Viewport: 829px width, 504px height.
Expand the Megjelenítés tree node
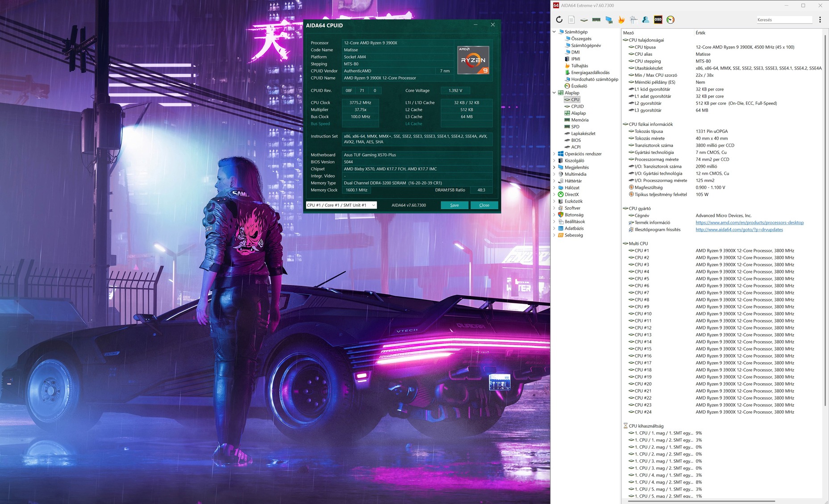[554, 167]
